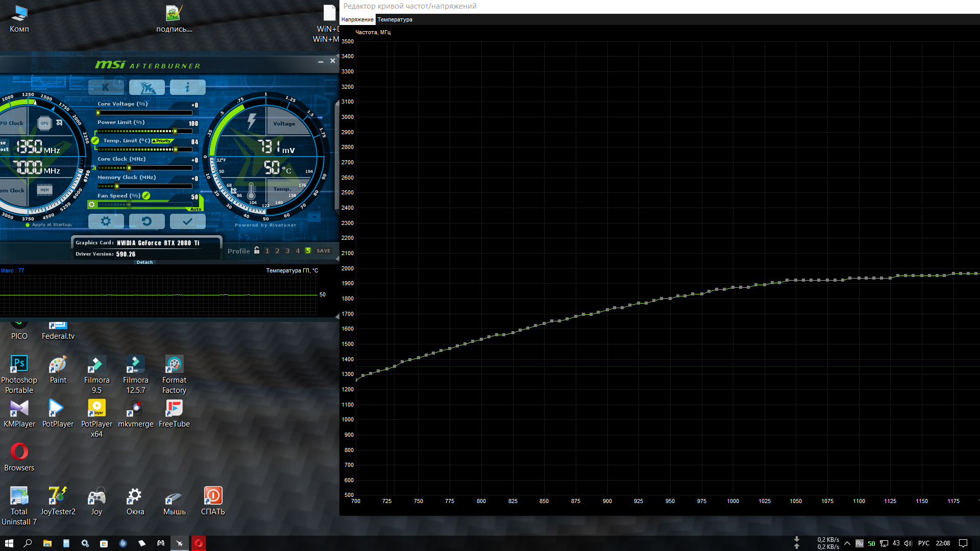Toggle fan speed Auto mode

click(196, 209)
